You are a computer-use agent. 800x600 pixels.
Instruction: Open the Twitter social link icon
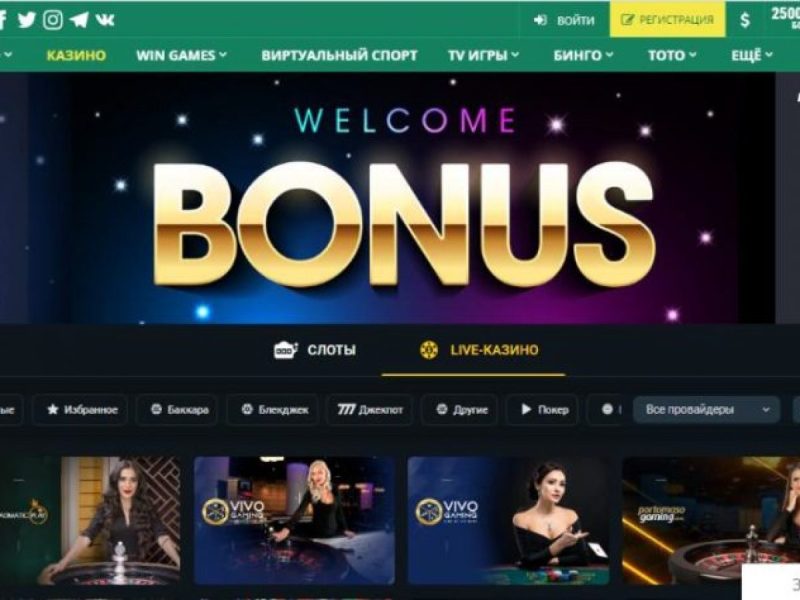[27, 20]
